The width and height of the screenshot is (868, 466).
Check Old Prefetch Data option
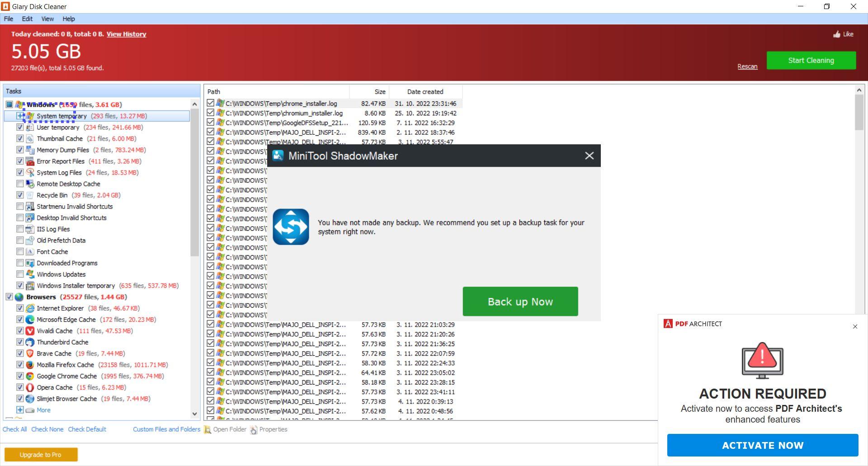pyautogui.click(x=20, y=241)
